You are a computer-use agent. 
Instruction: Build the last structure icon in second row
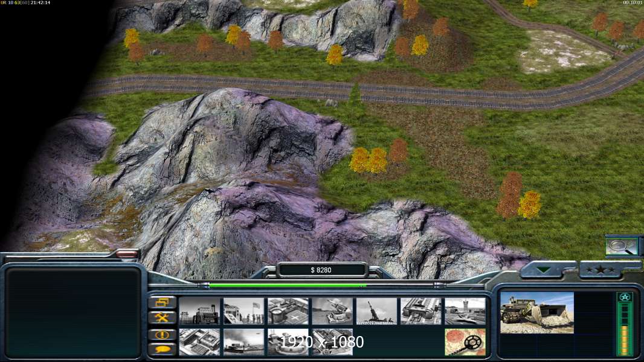(332, 342)
